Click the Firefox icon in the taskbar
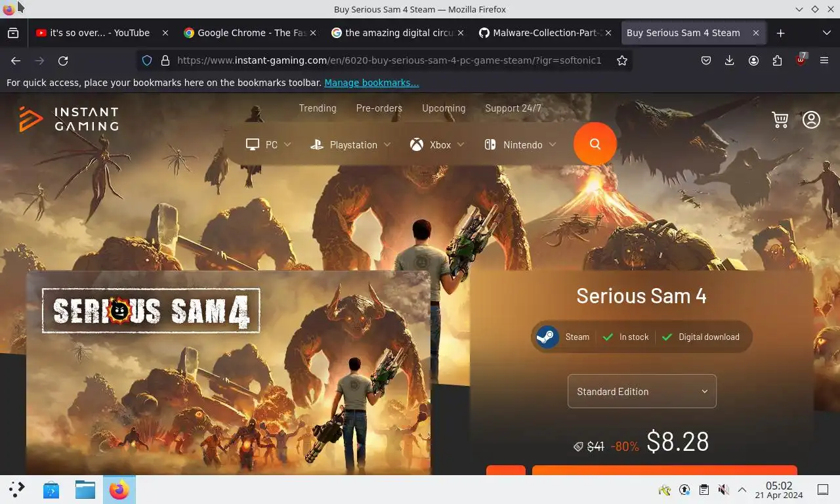This screenshot has height=504, width=840. point(119,490)
